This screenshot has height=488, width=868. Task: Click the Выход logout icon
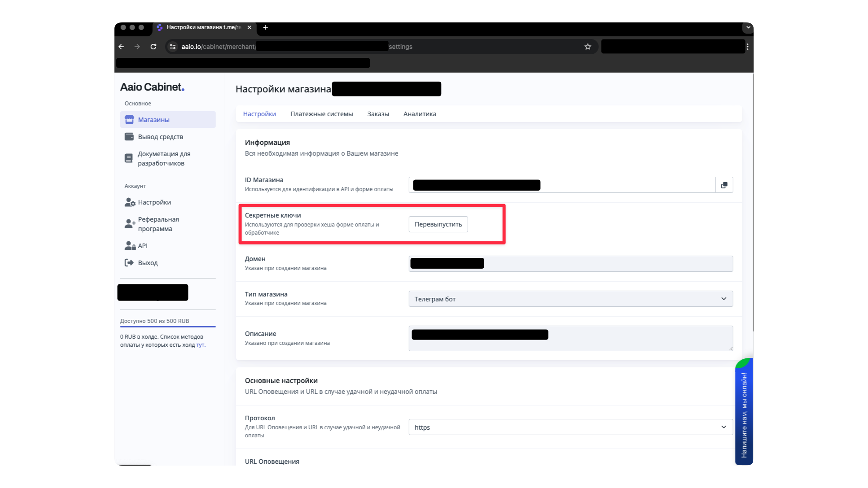coord(129,263)
